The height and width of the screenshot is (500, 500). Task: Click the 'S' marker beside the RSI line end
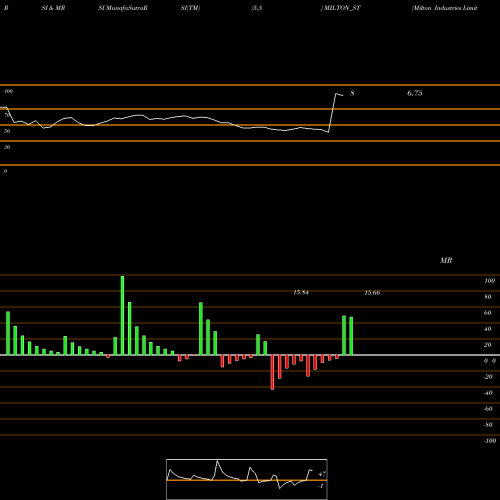click(x=352, y=93)
